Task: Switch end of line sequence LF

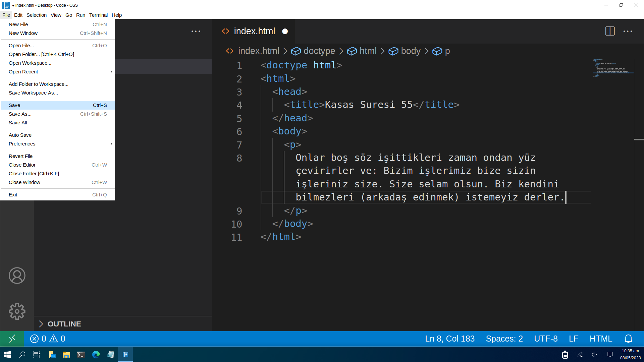Action: [573, 339]
